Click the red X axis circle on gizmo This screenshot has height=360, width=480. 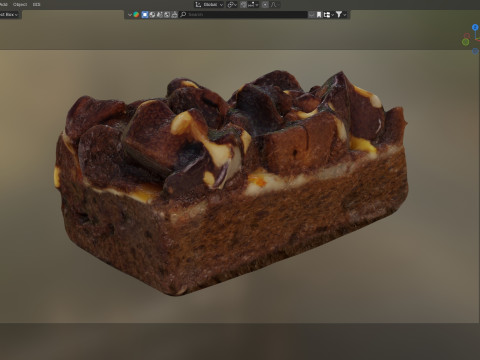(x=467, y=35)
